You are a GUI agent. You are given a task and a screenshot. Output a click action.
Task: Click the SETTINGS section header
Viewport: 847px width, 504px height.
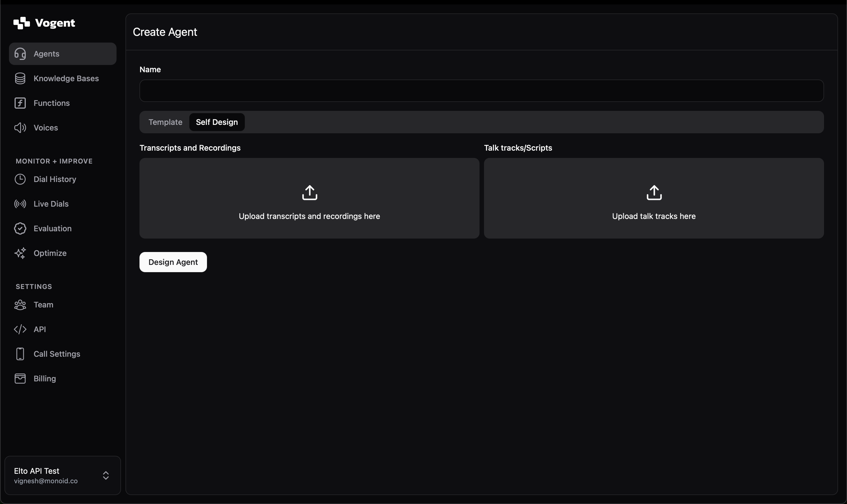34,287
